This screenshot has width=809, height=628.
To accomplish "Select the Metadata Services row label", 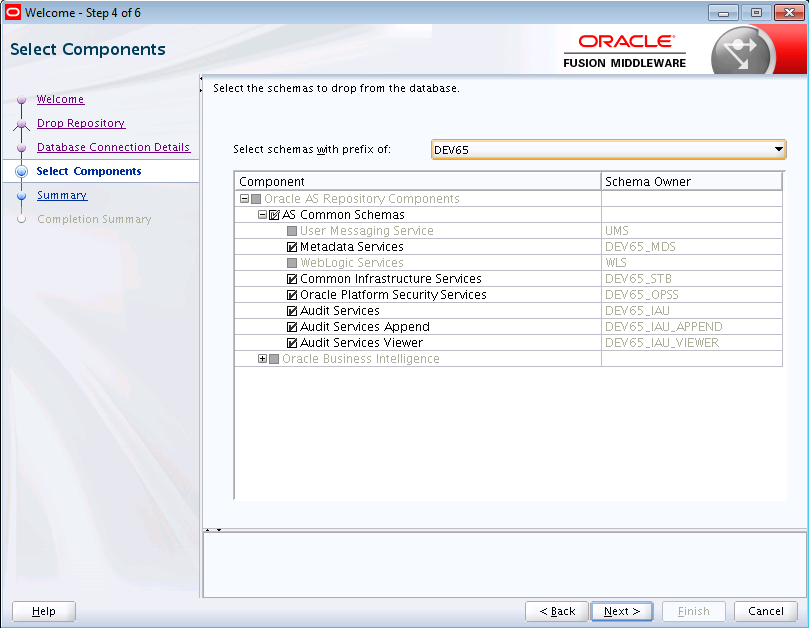I will tap(352, 247).
